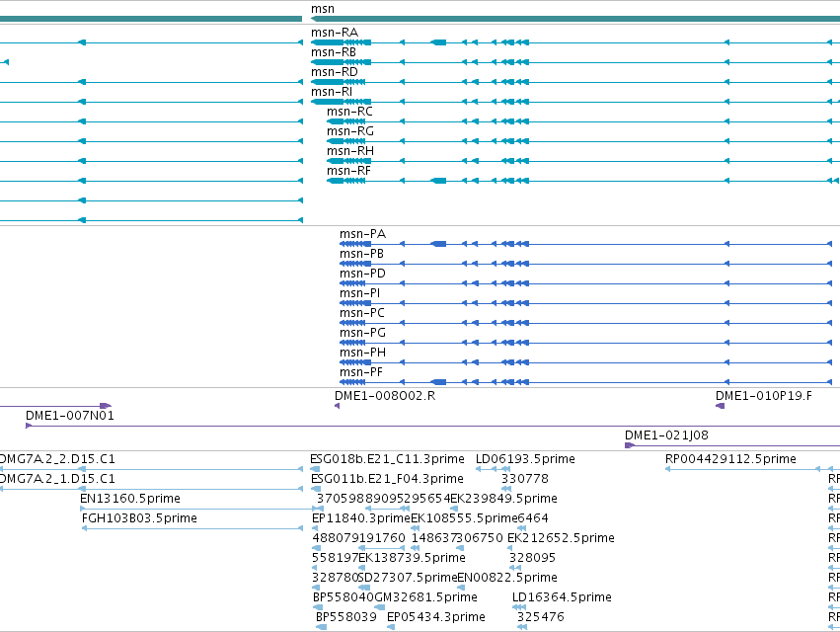
Task: Select the msn-PF CDS label
Action: 361,372
